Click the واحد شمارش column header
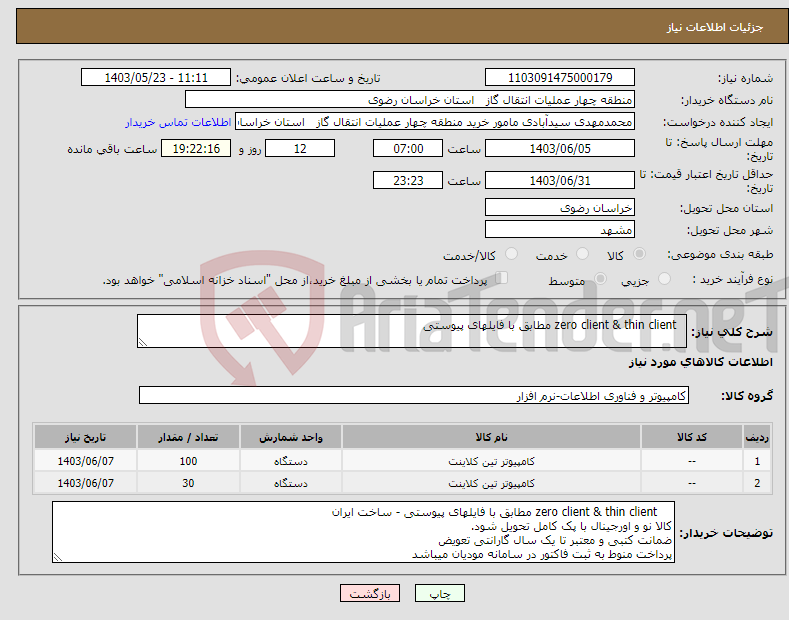 click(x=291, y=437)
